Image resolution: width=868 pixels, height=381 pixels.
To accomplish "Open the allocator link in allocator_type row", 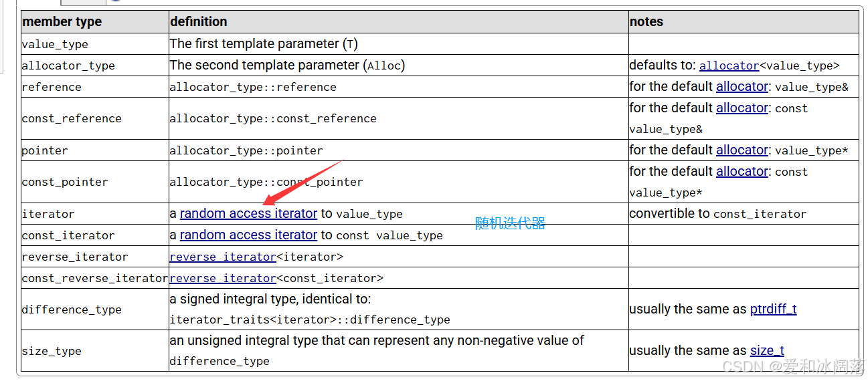I will click(729, 66).
